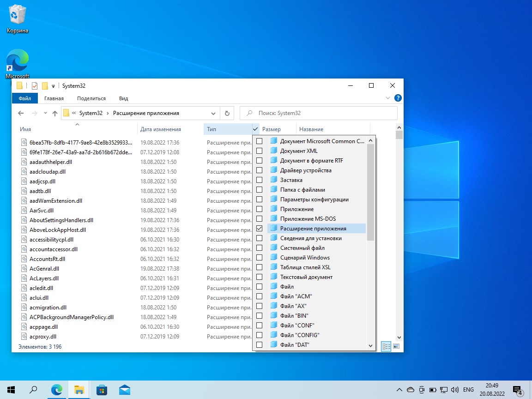The height and width of the screenshot is (399, 532).
Task: Open the Mail app from the taskbar
Action: 125,390
